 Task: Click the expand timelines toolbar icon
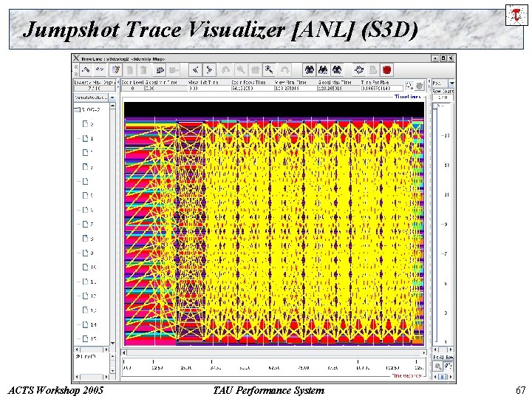tap(160, 70)
